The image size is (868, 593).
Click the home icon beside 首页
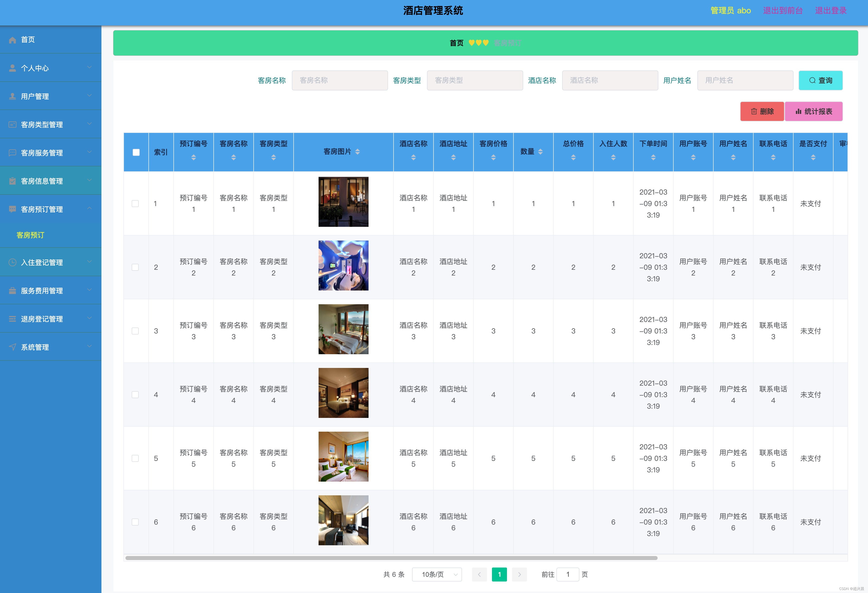(x=12, y=40)
